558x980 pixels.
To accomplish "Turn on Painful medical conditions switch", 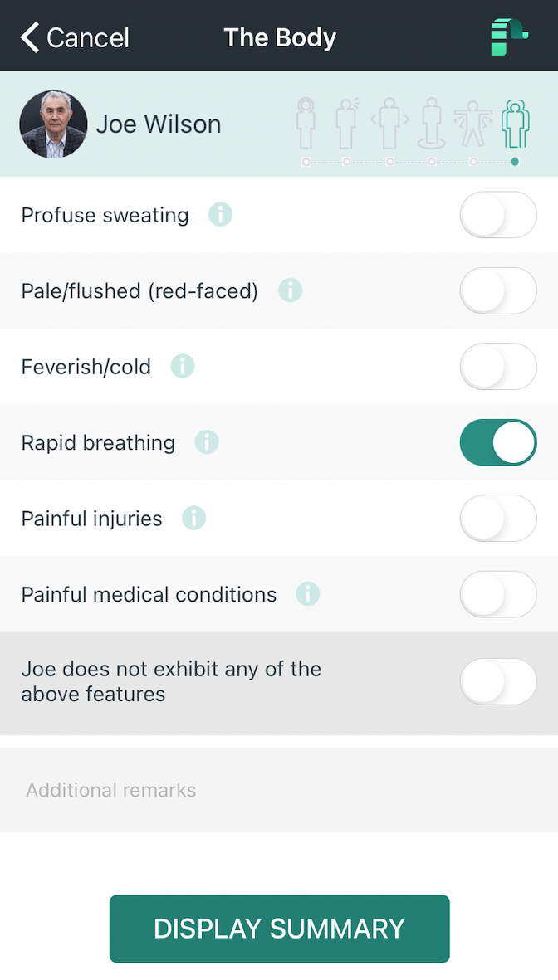I will [x=498, y=594].
